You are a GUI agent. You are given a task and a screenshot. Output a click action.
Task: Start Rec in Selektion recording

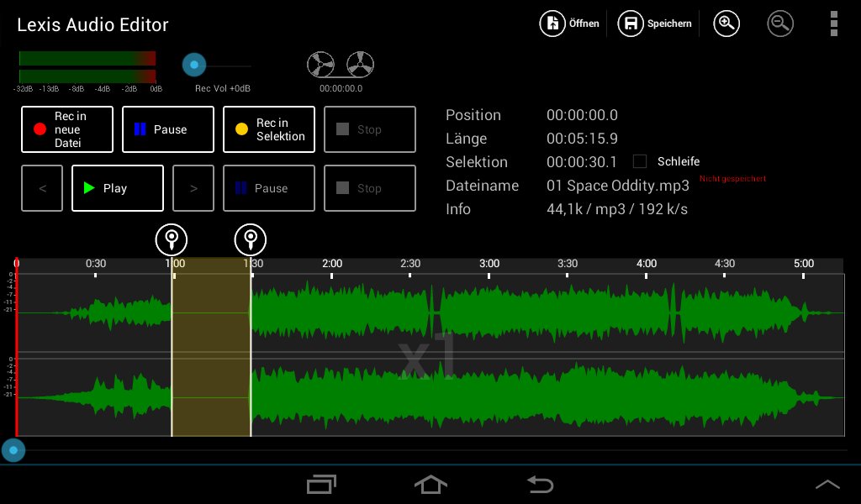[268, 129]
